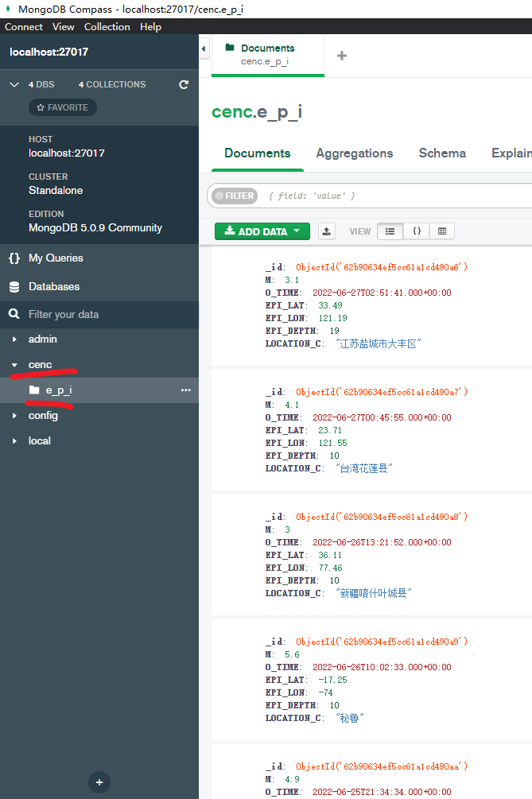Select the config database name

click(43, 416)
